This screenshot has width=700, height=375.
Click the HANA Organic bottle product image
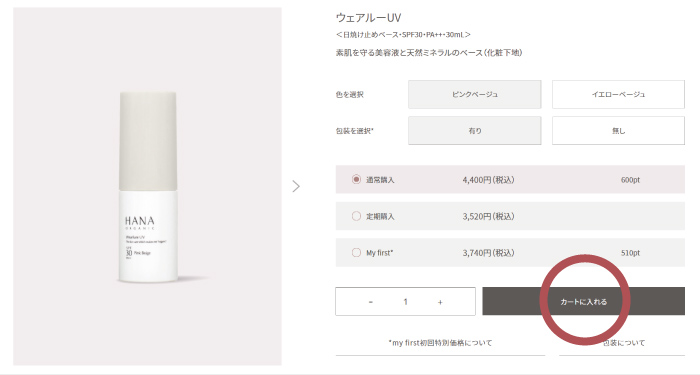148,187
